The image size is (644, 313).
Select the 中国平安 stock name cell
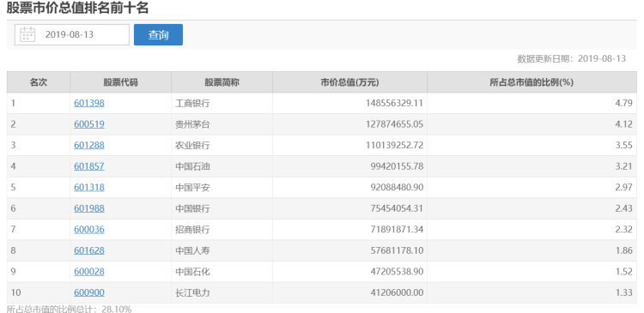coord(222,187)
